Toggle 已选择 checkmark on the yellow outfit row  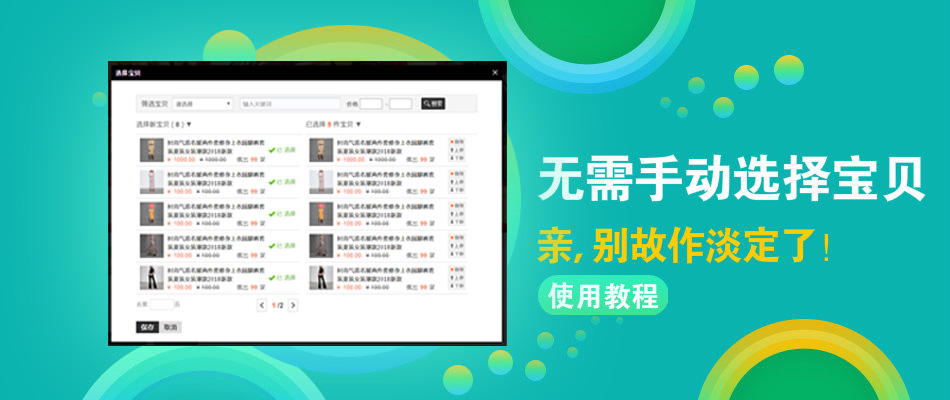(282, 150)
